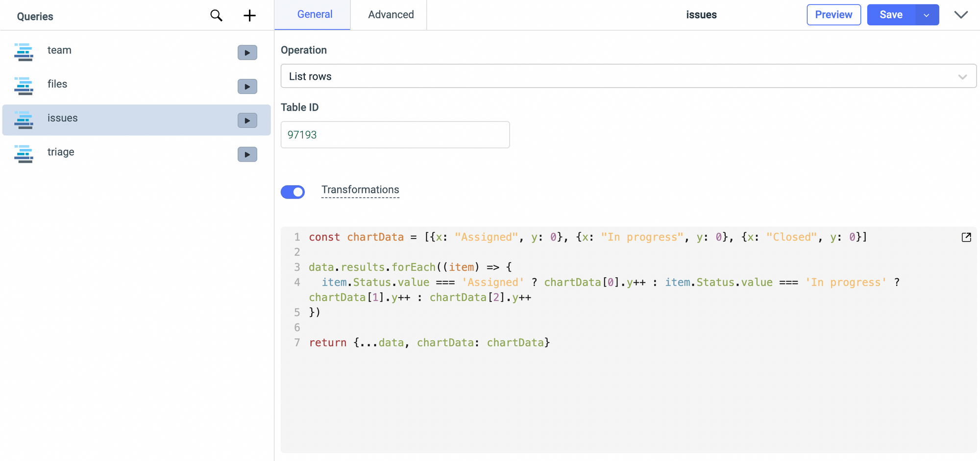Save the issues query
Viewport: 980px width, 461px height.
890,15
